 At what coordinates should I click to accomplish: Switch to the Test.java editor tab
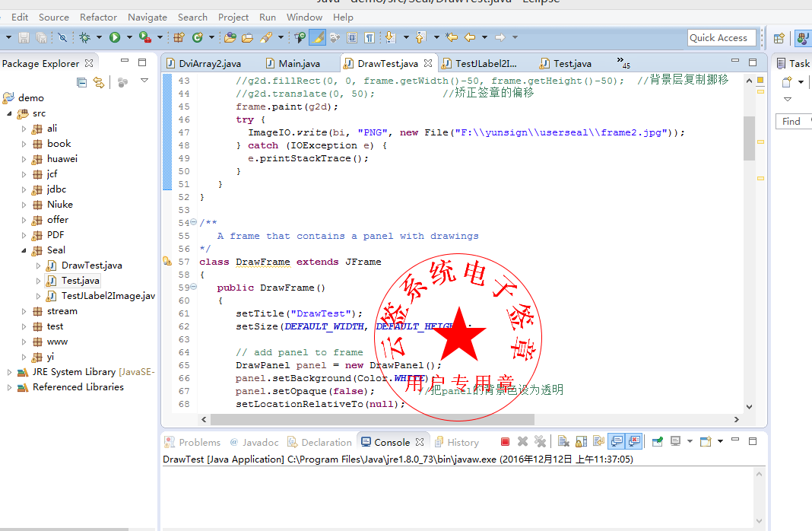[x=566, y=64]
